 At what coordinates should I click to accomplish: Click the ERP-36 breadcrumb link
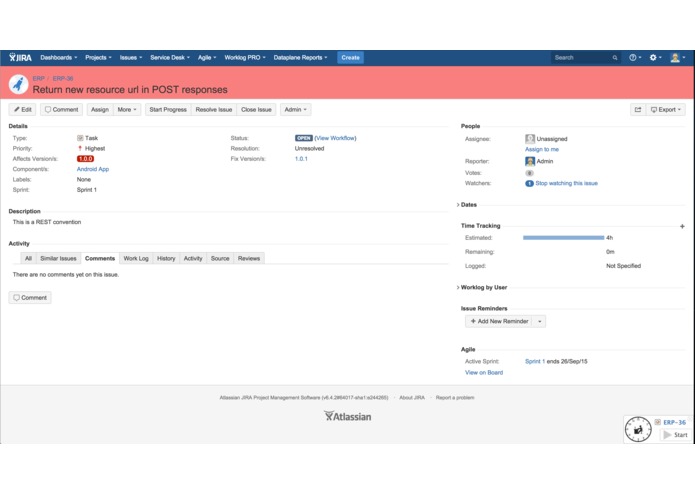tap(63, 78)
